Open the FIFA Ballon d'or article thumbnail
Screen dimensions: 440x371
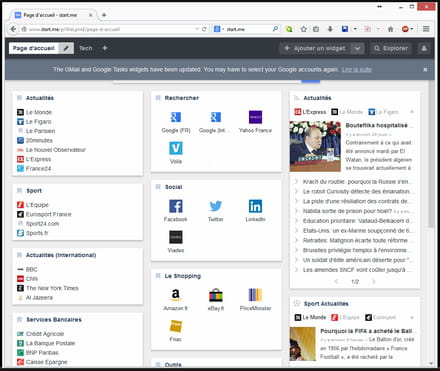point(302,344)
